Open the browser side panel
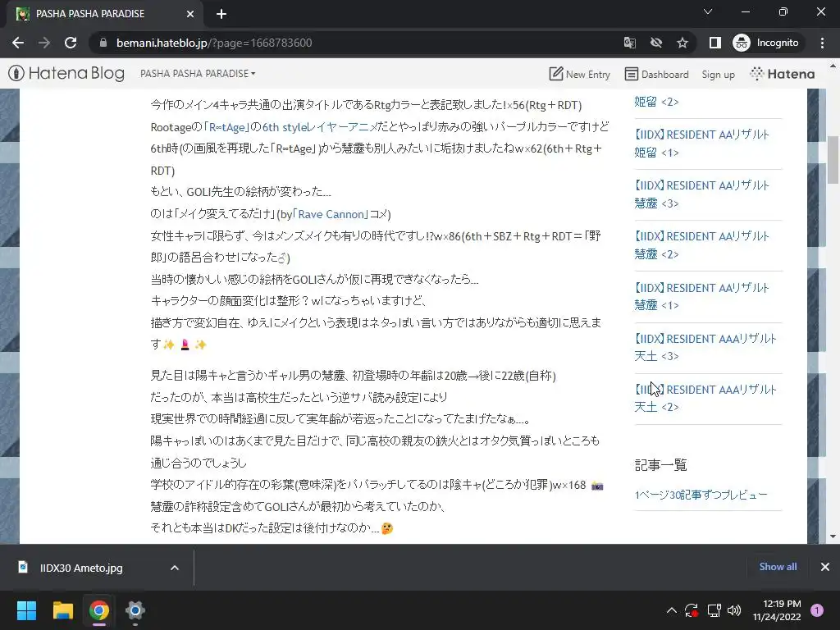 coord(714,43)
